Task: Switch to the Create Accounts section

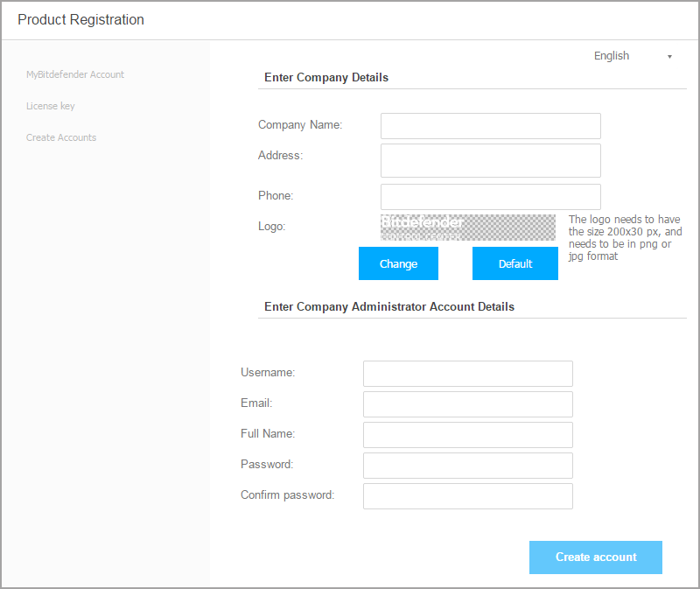Action: click(x=61, y=137)
